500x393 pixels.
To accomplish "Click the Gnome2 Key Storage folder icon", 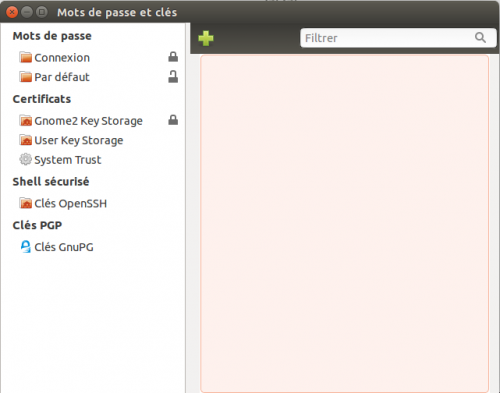I will (x=26, y=120).
